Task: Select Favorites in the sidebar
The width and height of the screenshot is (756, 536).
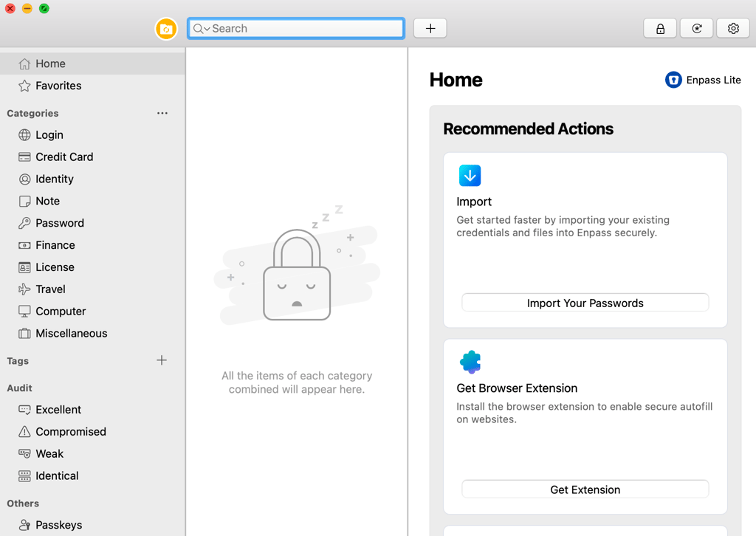Action: pos(92,86)
